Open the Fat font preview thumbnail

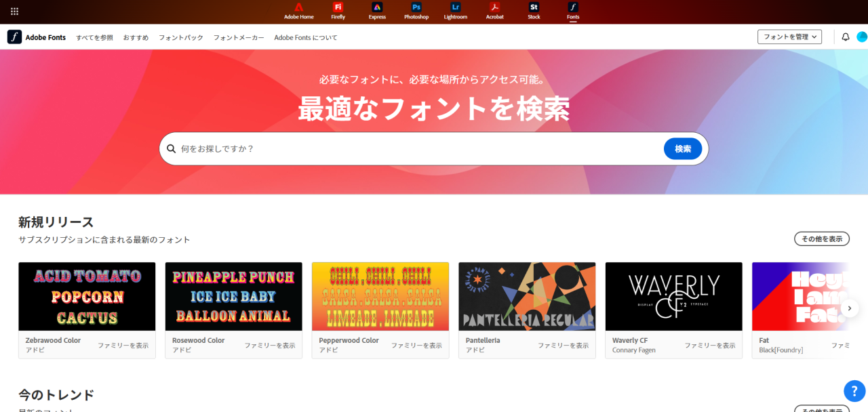800,296
